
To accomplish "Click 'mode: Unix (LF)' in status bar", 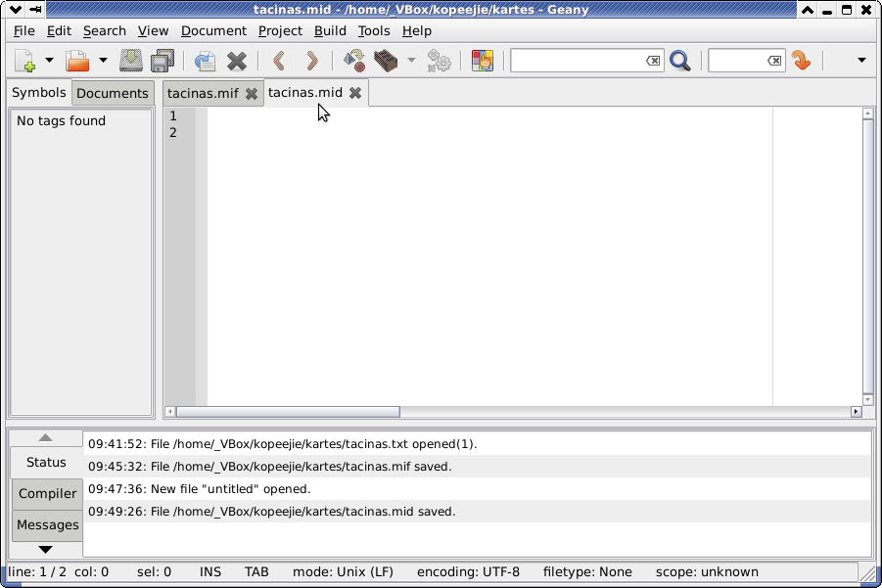I will point(343,572).
